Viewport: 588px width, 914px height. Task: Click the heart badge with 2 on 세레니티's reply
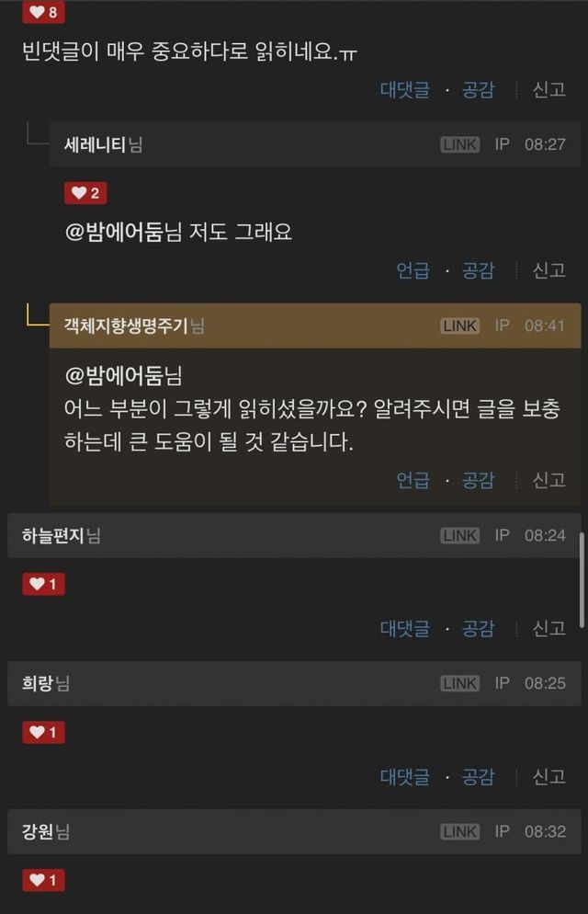(x=85, y=193)
